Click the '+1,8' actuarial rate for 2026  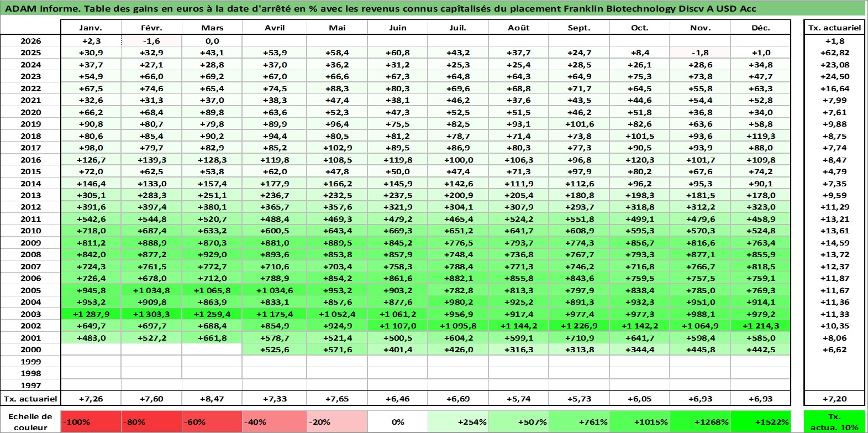pyautogui.click(x=834, y=41)
